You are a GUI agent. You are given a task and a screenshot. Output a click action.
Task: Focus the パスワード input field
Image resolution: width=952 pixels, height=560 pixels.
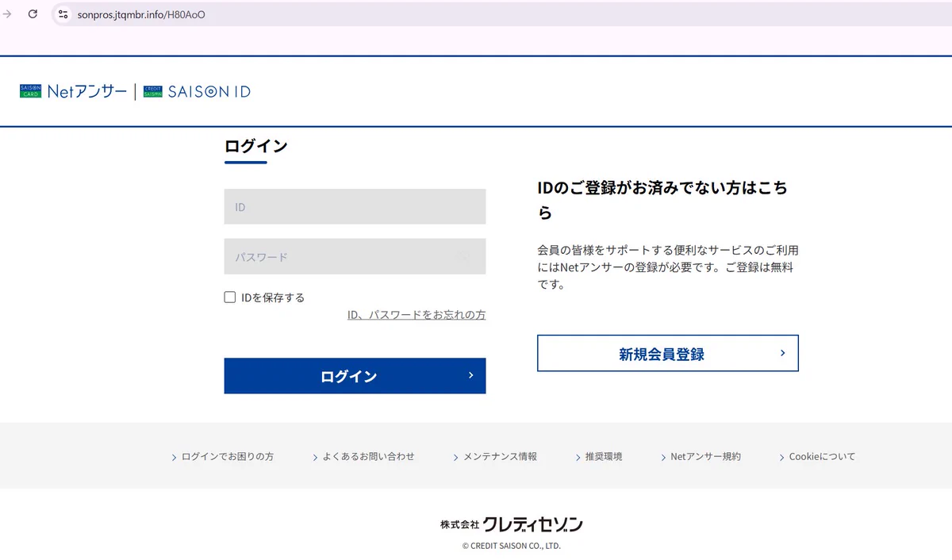355,257
